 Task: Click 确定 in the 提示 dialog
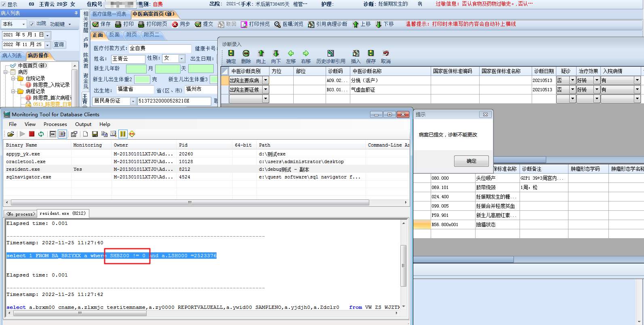(471, 161)
